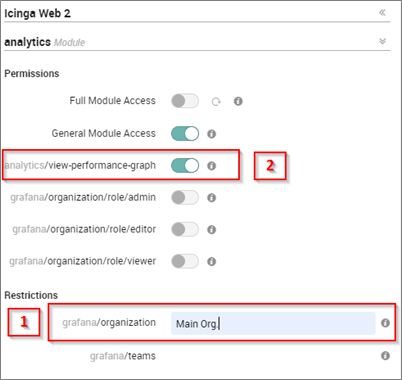
Task: Click info icon beside grafana/teams restriction
Action: point(385,356)
